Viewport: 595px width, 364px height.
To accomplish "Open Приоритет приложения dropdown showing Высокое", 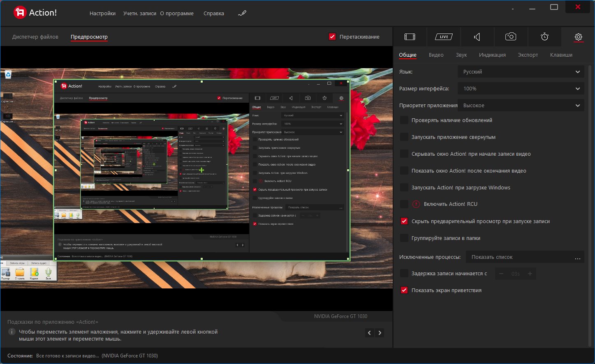I will click(521, 105).
